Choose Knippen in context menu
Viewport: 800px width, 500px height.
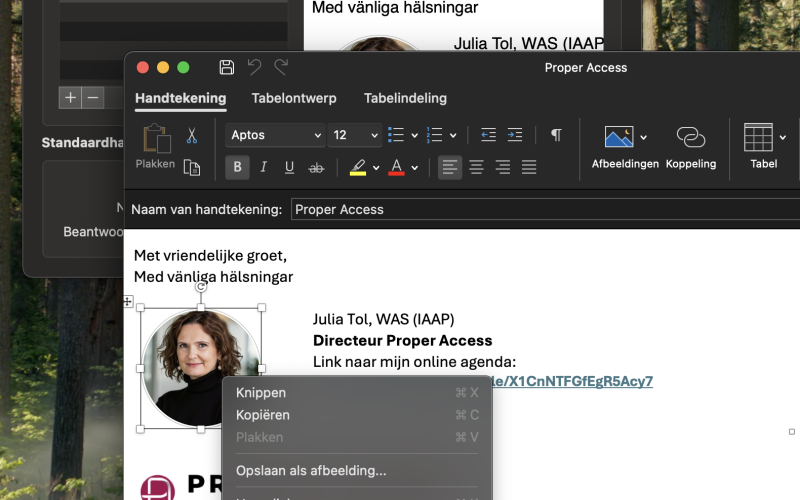(x=357, y=392)
